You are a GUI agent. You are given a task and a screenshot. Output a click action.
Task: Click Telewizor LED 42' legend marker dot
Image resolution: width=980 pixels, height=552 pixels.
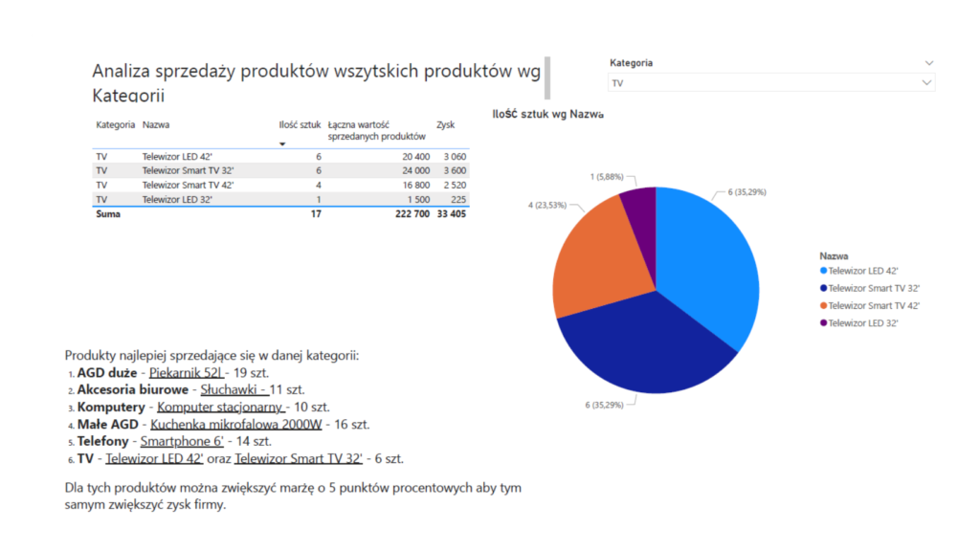823,271
